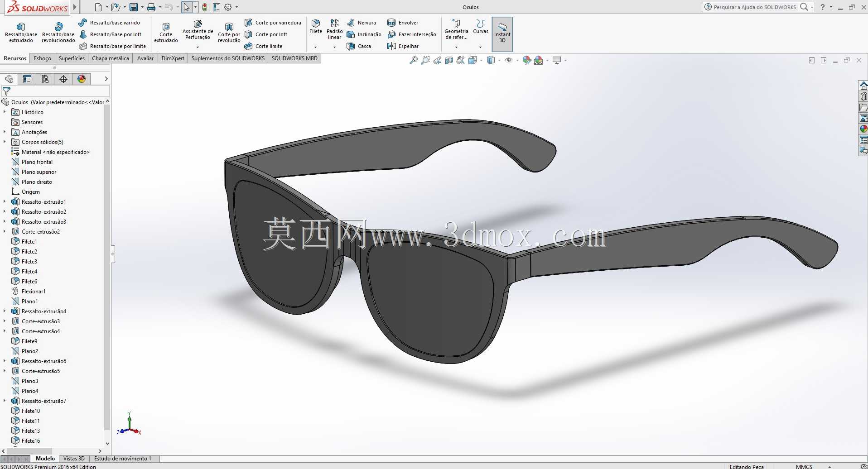Switch to the Esboço tab
This screenshot has width=868, height=469.
pyautogui.click(x=43, y=58)
